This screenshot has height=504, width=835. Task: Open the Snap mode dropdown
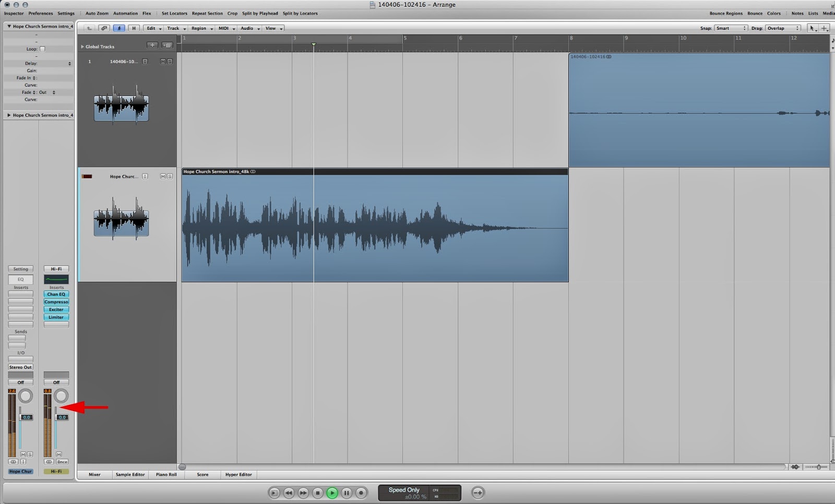point(731,28)
